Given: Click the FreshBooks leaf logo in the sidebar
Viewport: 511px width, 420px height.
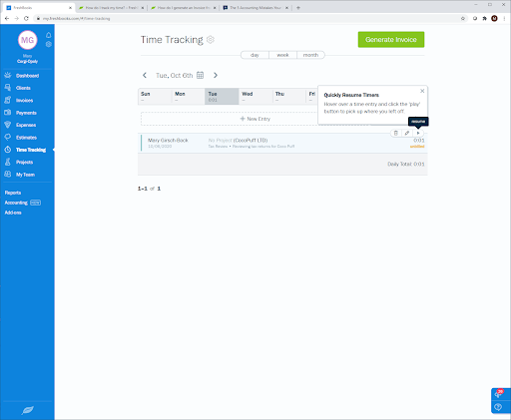Looking at the screenshot, I should coord(27,410).
